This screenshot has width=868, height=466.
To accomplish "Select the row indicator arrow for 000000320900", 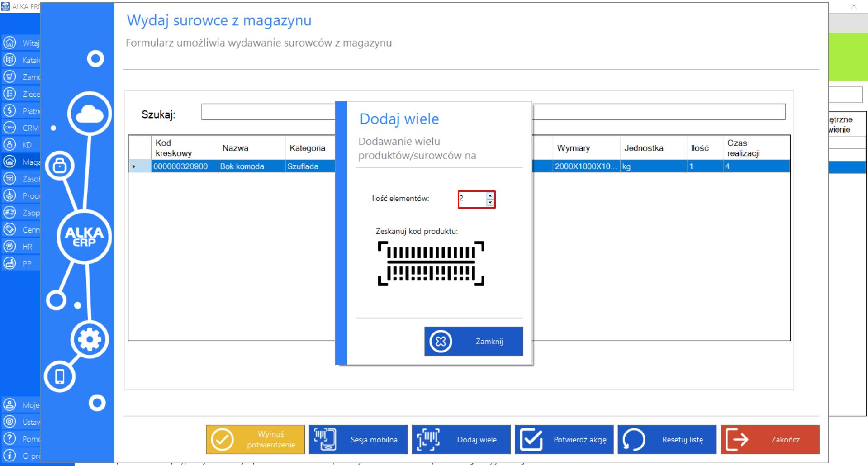I will pyautogui.click(x=140, y=166).
